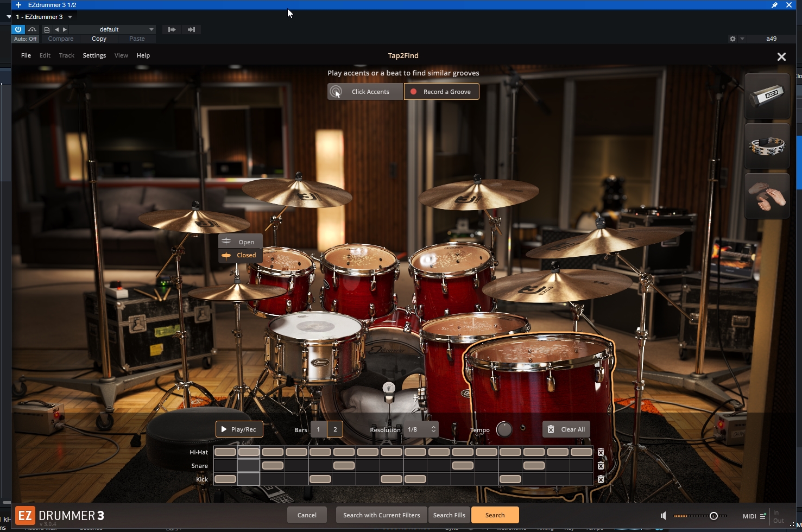This screenshot has height=532, width=802.
Task: Clear the Hi-Hat row trash icon
Action: 601,452
